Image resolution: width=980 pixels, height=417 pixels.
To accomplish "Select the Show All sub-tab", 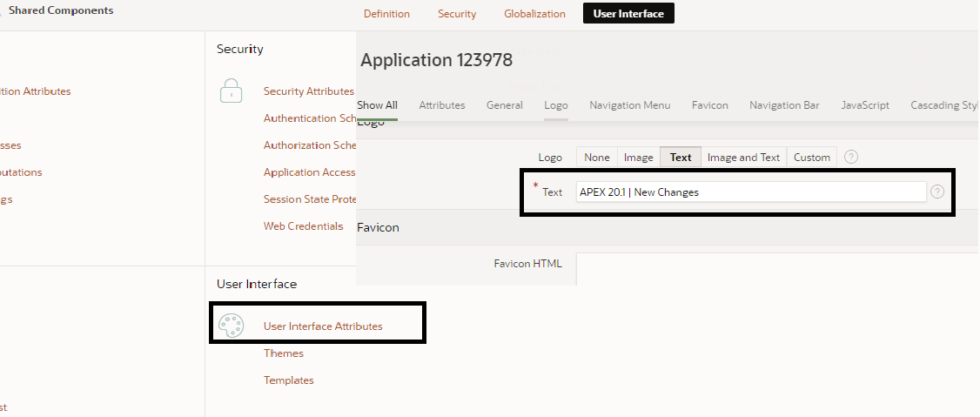I will coord(378,105).
